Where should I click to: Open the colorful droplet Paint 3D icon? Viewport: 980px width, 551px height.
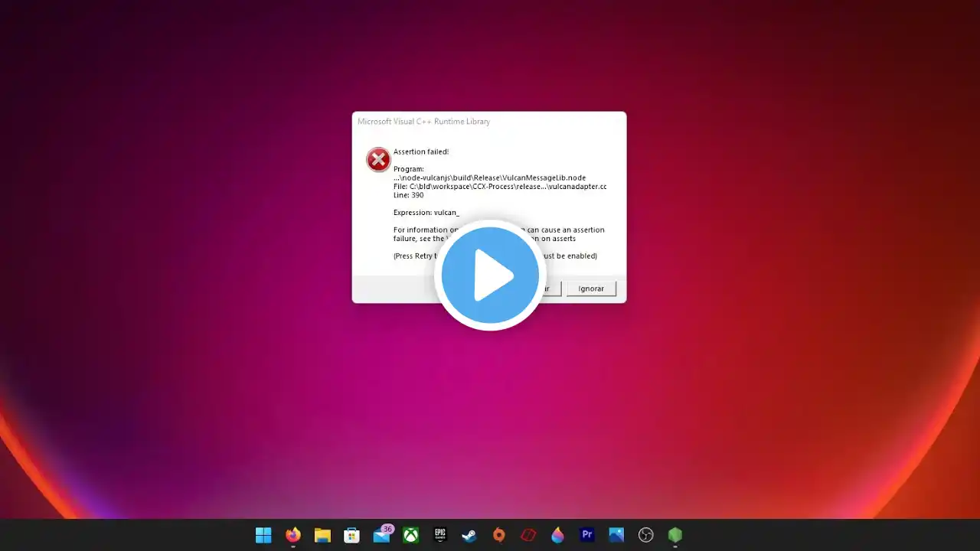(x=557, y=535)
